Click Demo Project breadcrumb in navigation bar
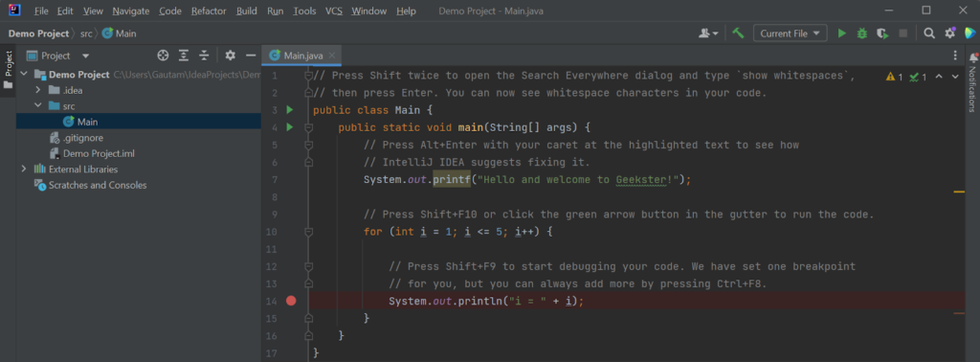The height and width of the screenshot is (362, 980). coord(38,34)
